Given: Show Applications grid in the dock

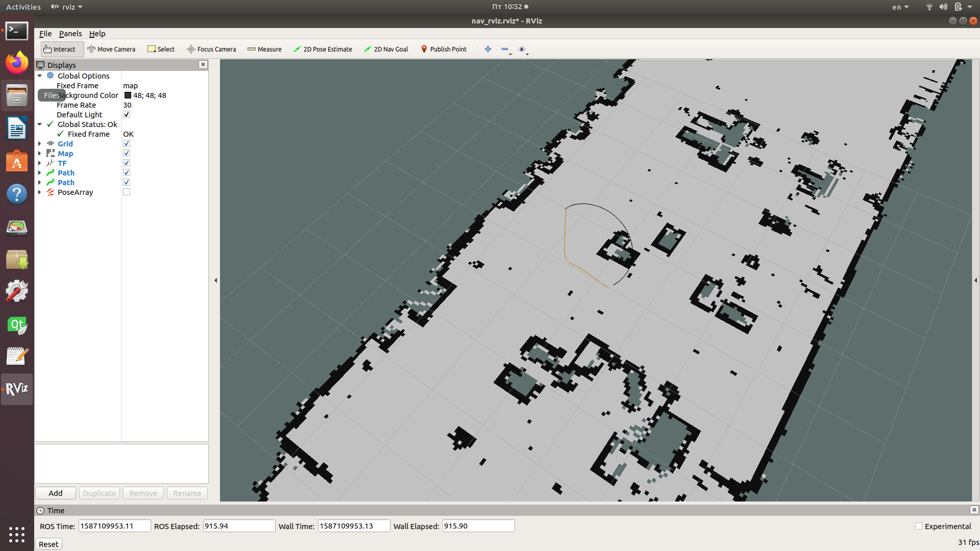Looking at the screenshot, I should click(x=17, y=534).
